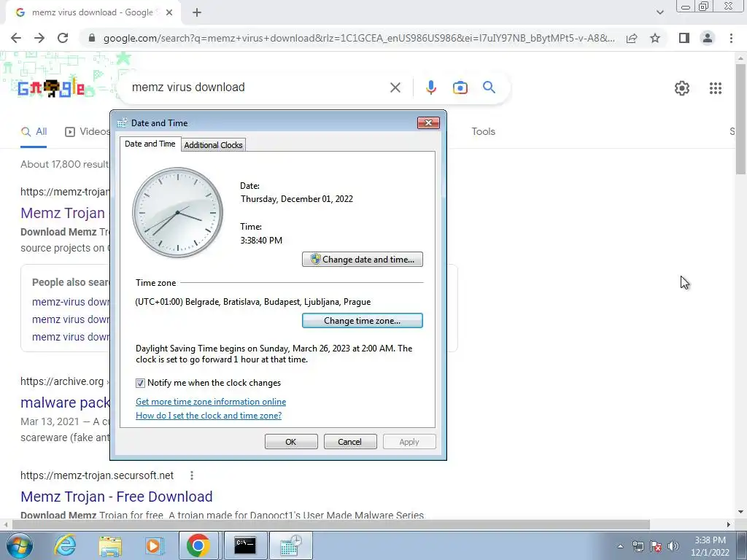Click Change date and time button

pos(363,260)
